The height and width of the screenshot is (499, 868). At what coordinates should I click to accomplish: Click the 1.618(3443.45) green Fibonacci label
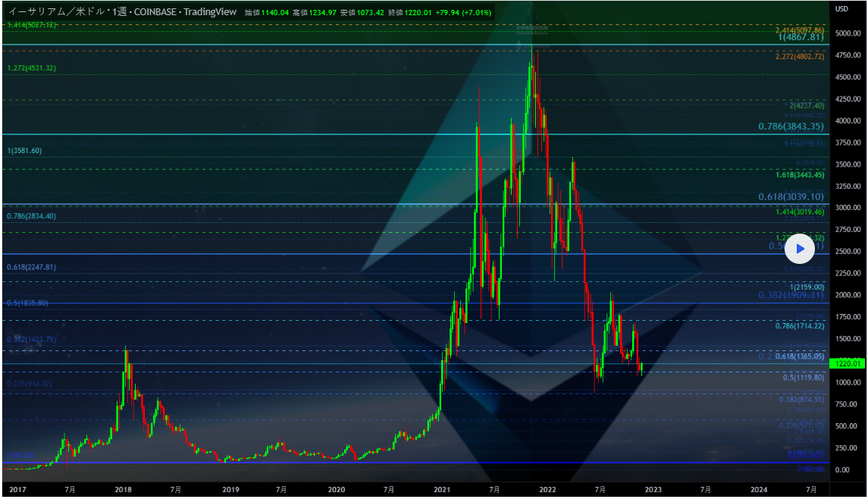(x=800, y=175)
